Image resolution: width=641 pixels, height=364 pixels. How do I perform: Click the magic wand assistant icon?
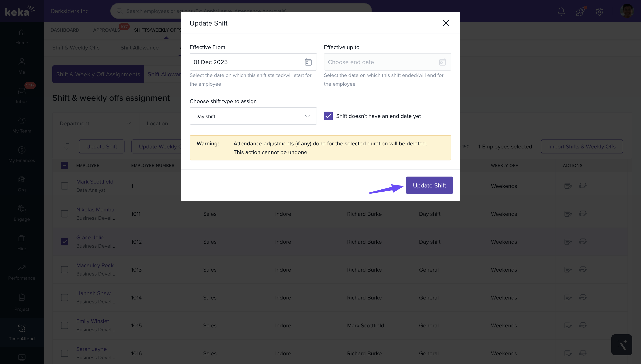point(622,345)
